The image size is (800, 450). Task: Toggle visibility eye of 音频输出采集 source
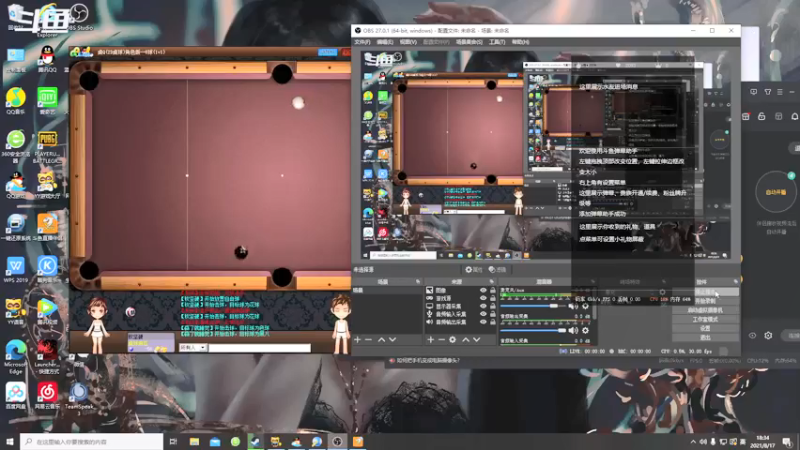pos(483,322)
